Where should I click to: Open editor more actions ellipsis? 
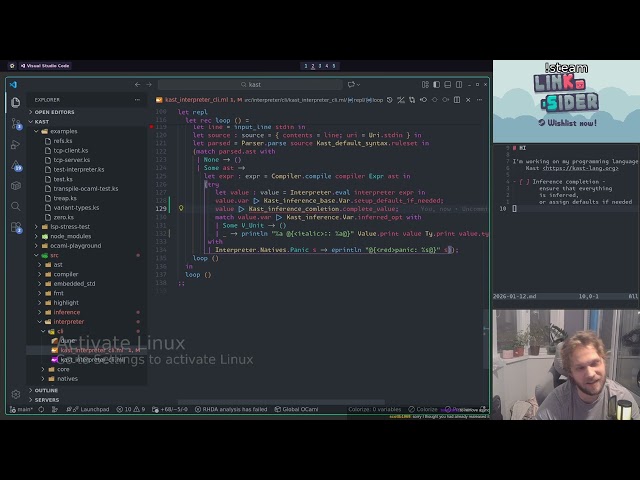(x=480, y=100)
